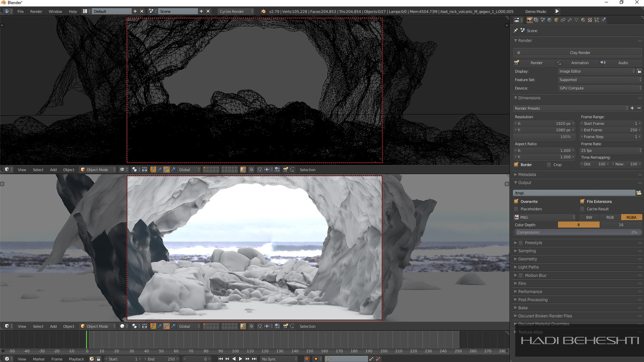Image resolution: width=644 pixels, height=362 pixels.
Task: Play the timeline animation forward
Action: [241, 359]
